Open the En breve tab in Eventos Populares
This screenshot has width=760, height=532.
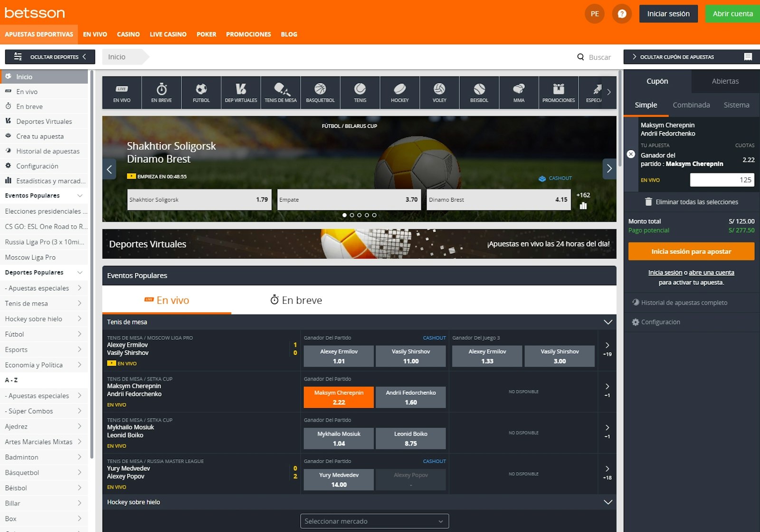pyautogui.click(x=296, y=300)
